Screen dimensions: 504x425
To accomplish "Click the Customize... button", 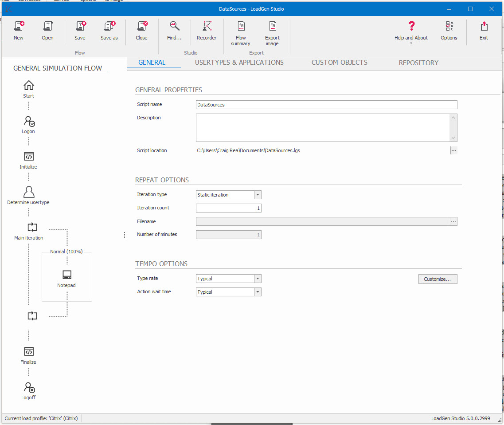I will click(x=438, y=279).
